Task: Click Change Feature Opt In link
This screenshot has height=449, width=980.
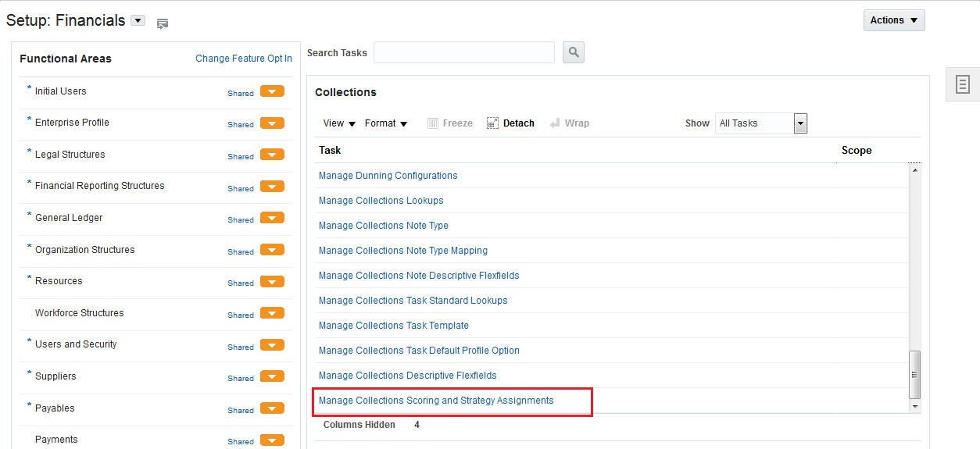Action: pyautogui.click(x=244, y=59)
